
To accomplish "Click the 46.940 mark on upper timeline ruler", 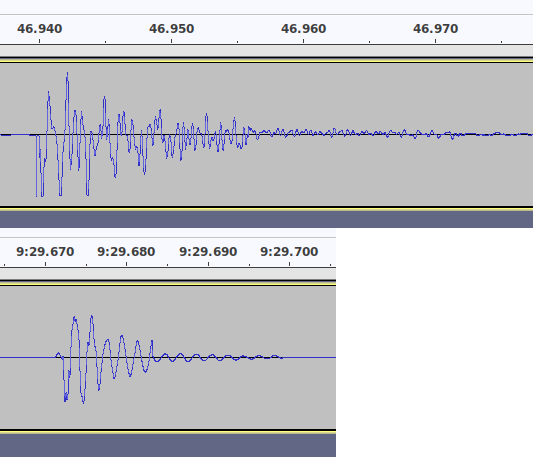I will [39, 29].
